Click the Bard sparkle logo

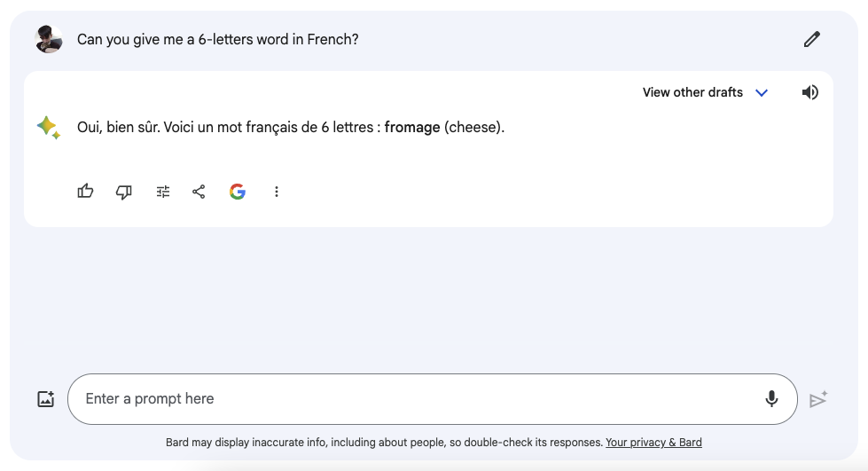point(49,128)
